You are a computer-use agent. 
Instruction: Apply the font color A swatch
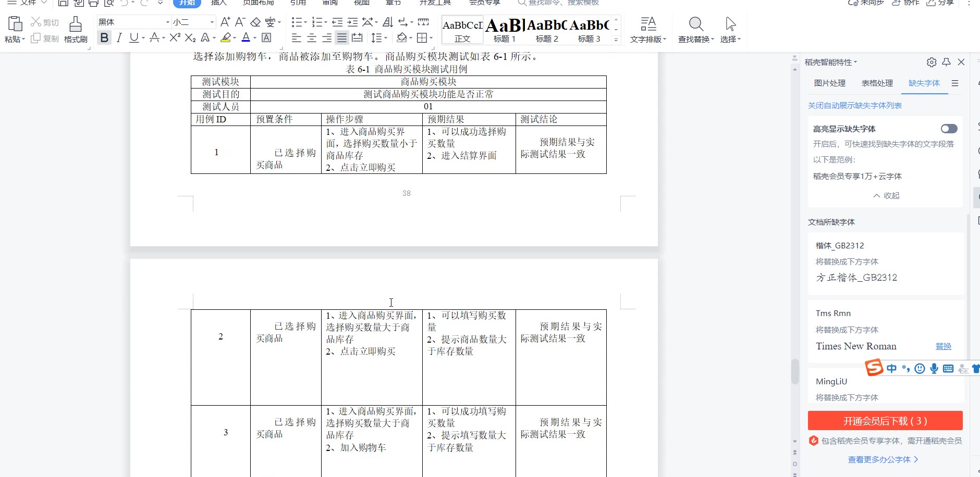click(x=246, y=37)
